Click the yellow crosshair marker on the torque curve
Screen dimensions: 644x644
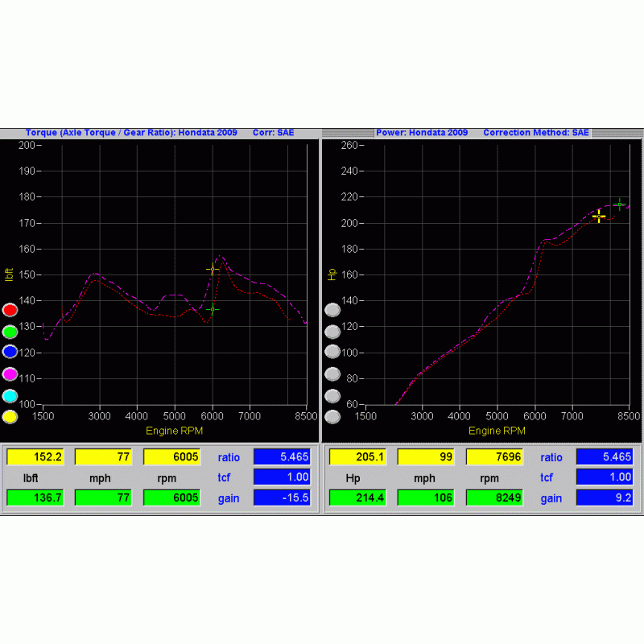[211, 270]
